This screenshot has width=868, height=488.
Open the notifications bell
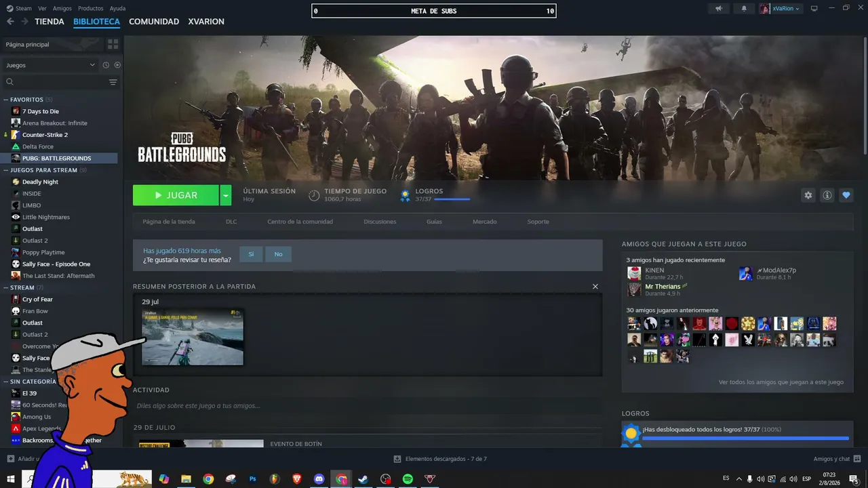pyautogui.click(x=744, y=9)
